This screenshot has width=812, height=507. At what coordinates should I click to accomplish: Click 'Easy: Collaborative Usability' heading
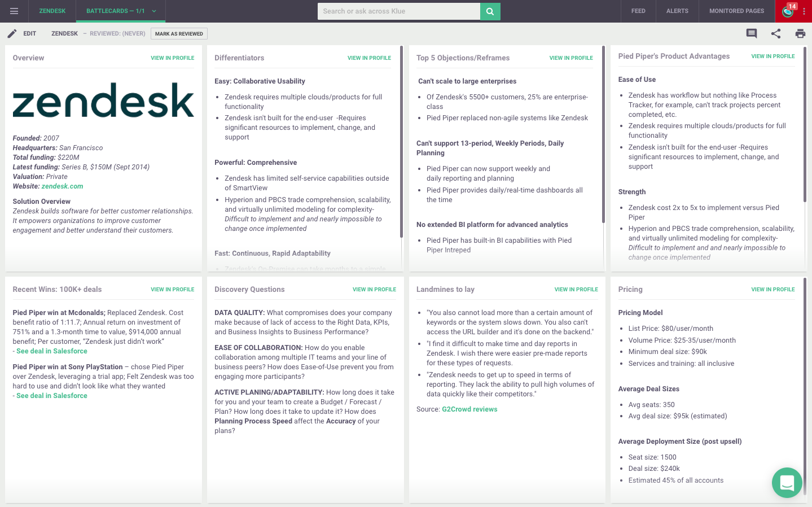pos(260,81)
